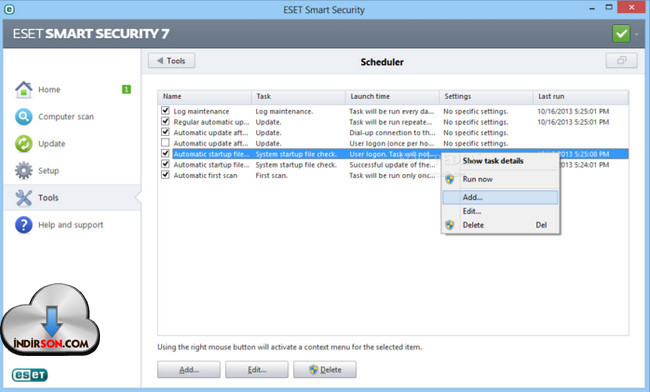Image resolution: width=650 pixels, height=392 pixels.
Task: Sort by the Settings column header
Action: (x=486, y=97)
